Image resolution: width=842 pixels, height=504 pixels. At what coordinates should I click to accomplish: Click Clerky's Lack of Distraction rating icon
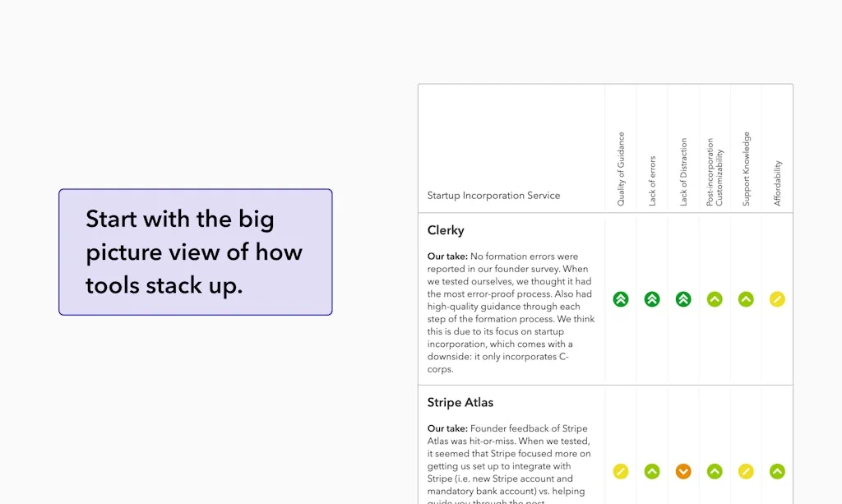[683, 299]
